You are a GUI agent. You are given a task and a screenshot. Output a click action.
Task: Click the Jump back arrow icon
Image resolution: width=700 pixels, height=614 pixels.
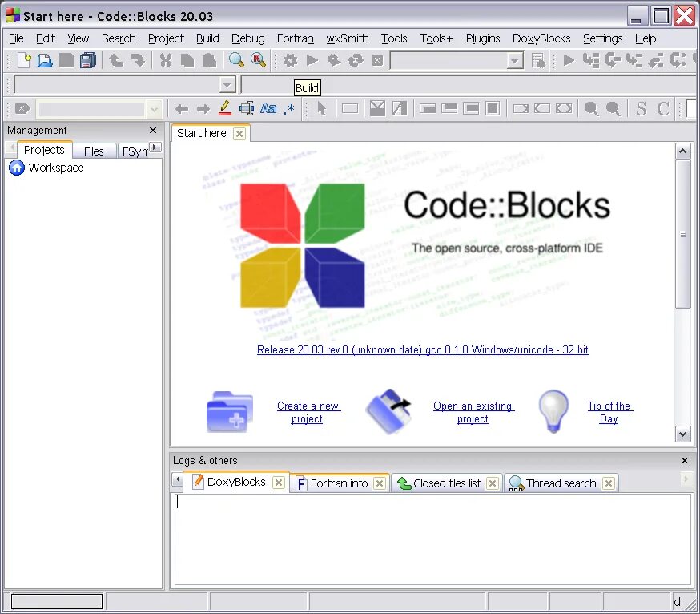point(182,108)
